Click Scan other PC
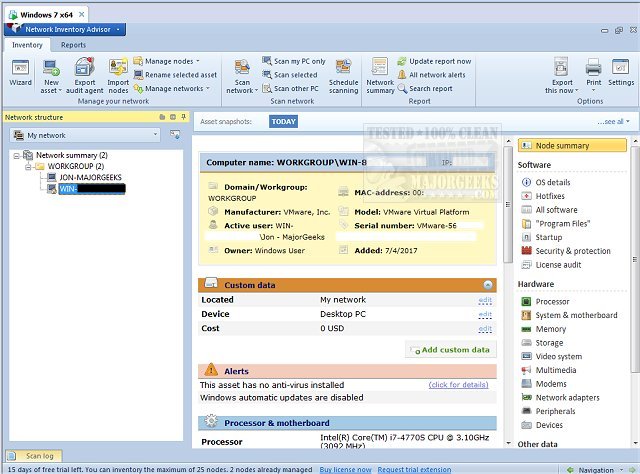This screenshot has height=474, width=640. 290,89
